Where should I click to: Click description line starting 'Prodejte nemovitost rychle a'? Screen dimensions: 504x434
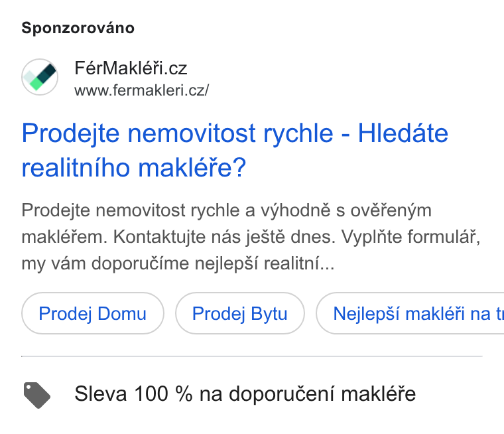(226, 211)
